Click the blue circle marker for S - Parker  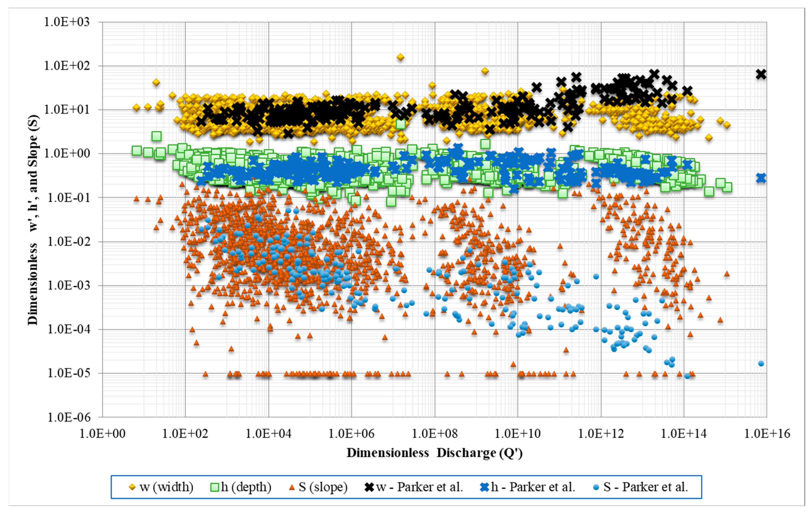click(x=596, y=487)
